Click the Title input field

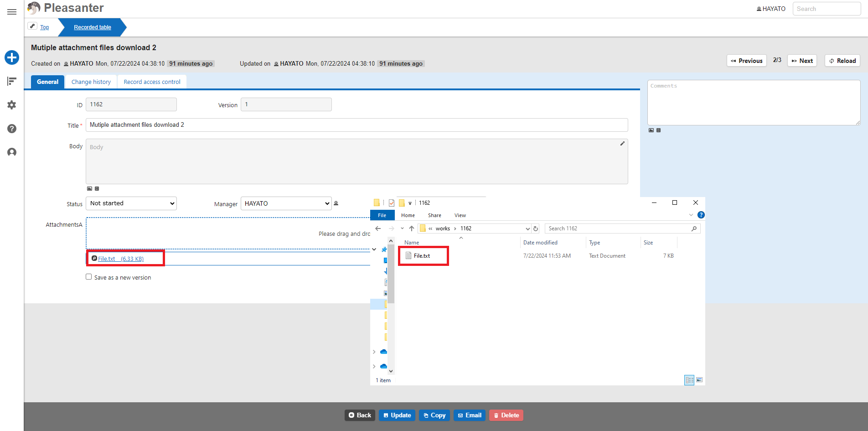(356, 125)
